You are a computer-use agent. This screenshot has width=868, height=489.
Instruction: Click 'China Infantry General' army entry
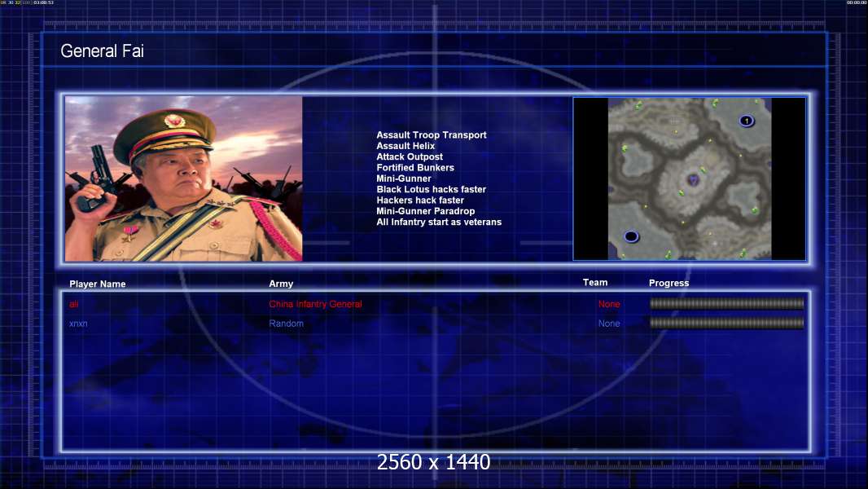[316, 304]
